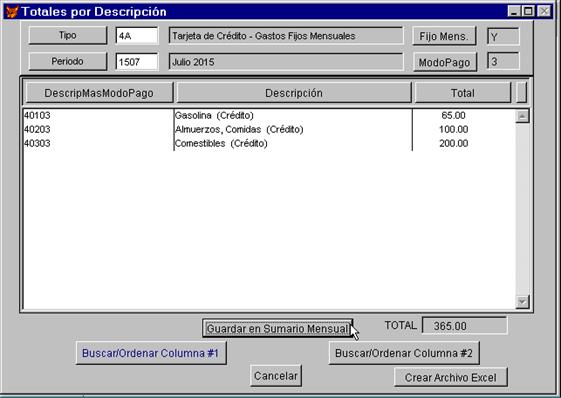Focus the Tipo field containing 4A
The image size is (561, 398).
(x=137, y=36)
